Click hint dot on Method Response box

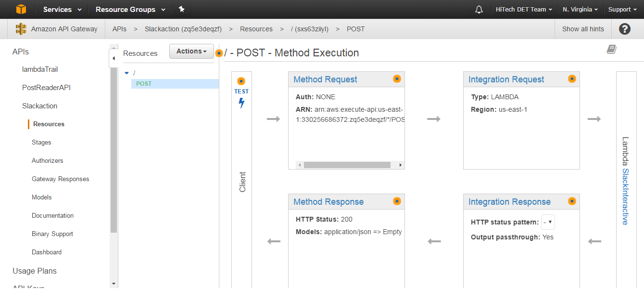point(397,201)
